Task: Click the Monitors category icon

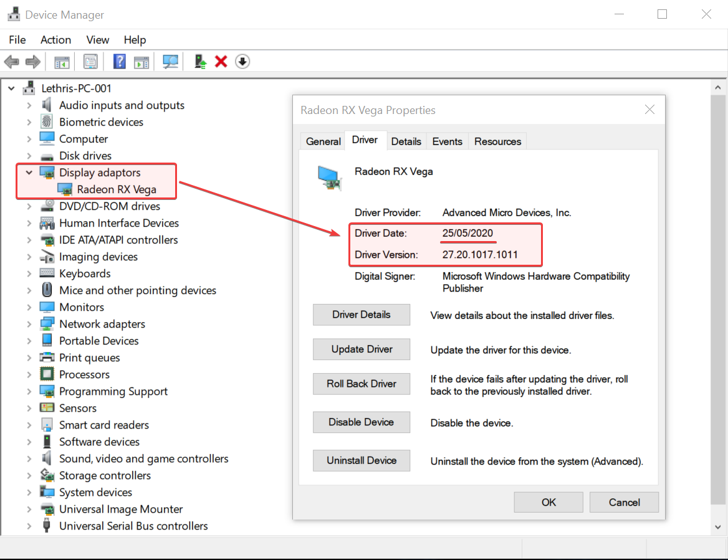Action: [47, 307]
